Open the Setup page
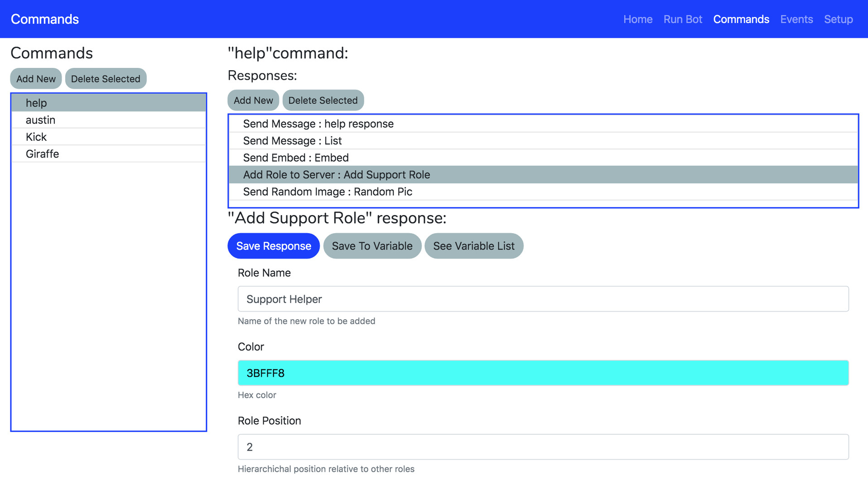 [x=838, y=19]
